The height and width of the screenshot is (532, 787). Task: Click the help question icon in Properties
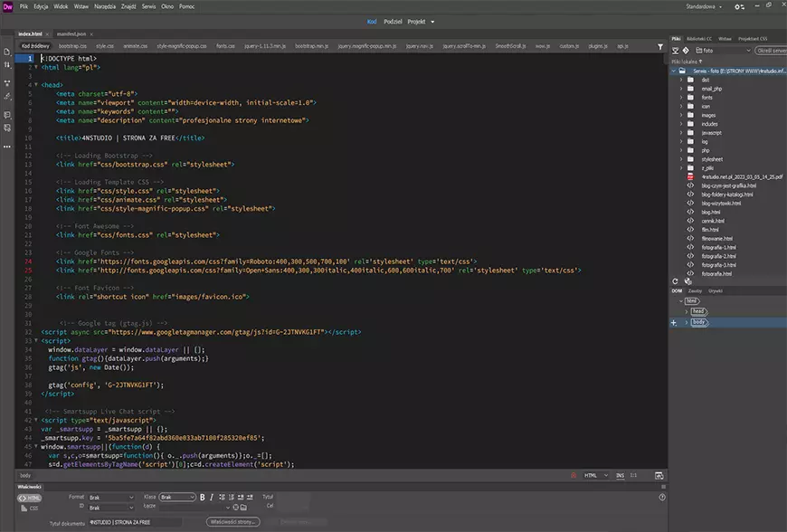(x=662, y=498)
